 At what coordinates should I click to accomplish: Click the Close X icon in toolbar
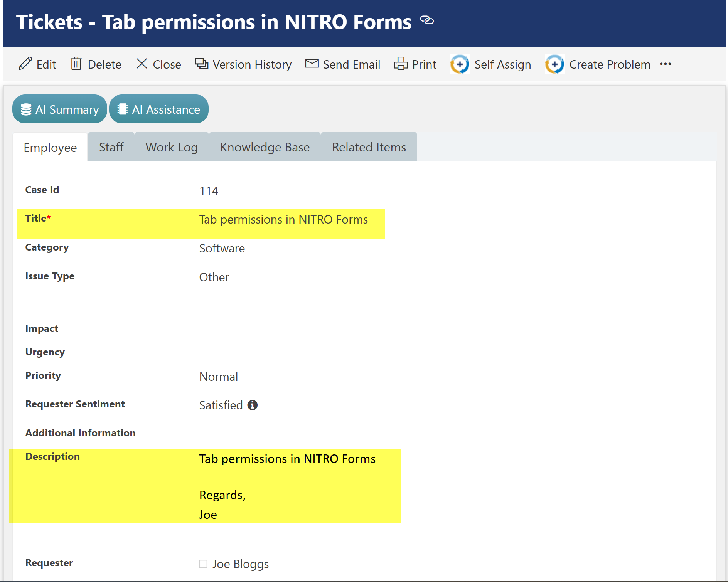click(142, 64)
